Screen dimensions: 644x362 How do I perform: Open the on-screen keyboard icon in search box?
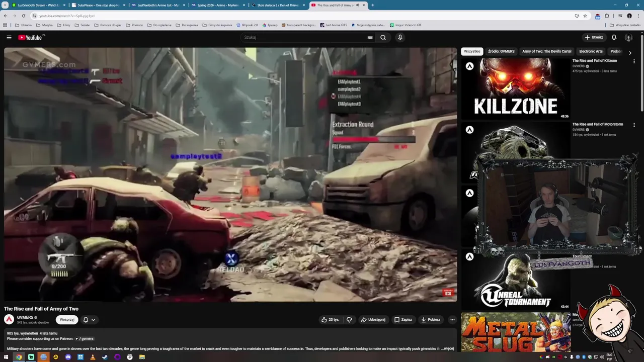tap(370, 37)
